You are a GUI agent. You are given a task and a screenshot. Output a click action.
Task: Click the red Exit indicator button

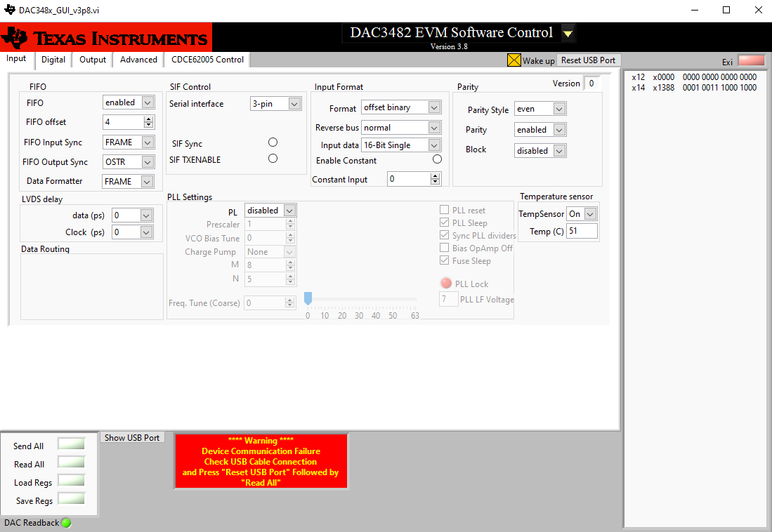[x=751, y=61]
